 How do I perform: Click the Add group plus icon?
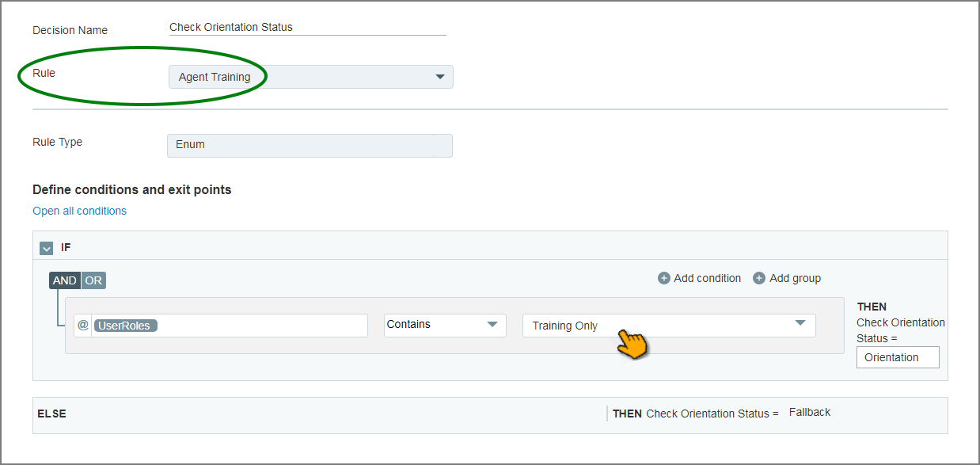click(x=759, y=278)
